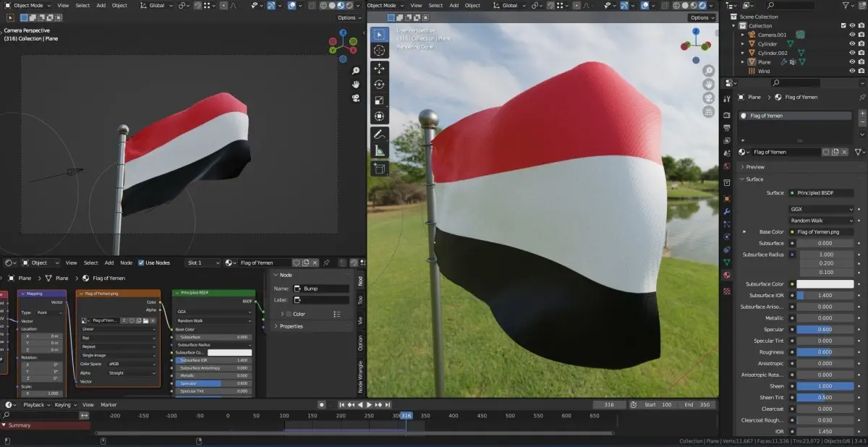Click the Sheen Tint slider
The image size is (868, 447).
coord(825,397)
